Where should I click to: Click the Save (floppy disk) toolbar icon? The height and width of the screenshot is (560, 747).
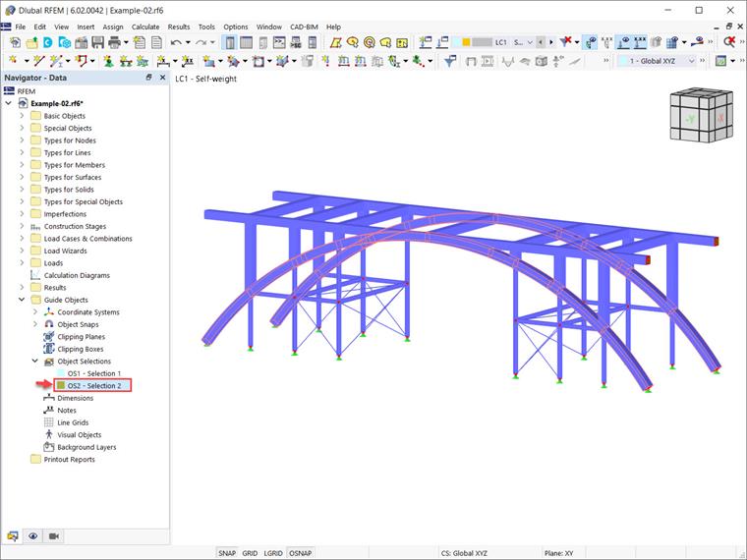[x=97, y=42]
